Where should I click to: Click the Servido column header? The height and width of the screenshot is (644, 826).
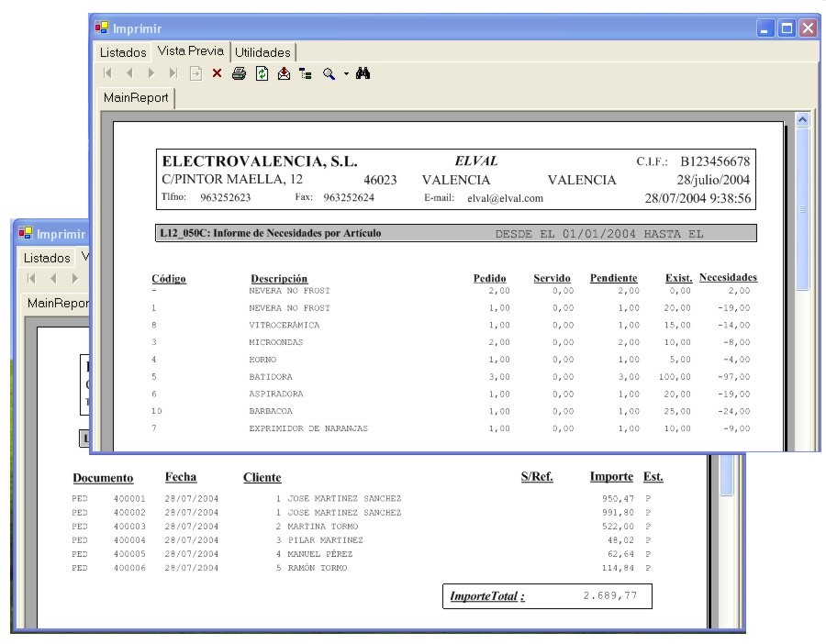click(552, 278)
